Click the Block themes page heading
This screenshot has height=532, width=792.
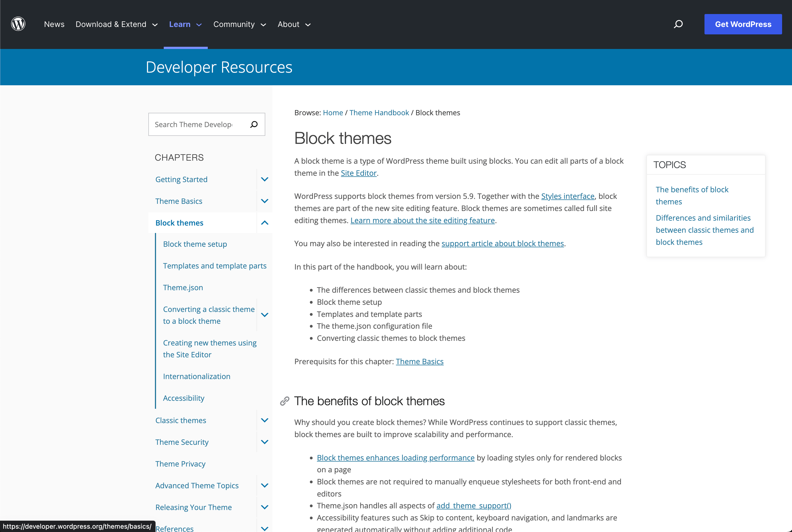click(343, 138)
